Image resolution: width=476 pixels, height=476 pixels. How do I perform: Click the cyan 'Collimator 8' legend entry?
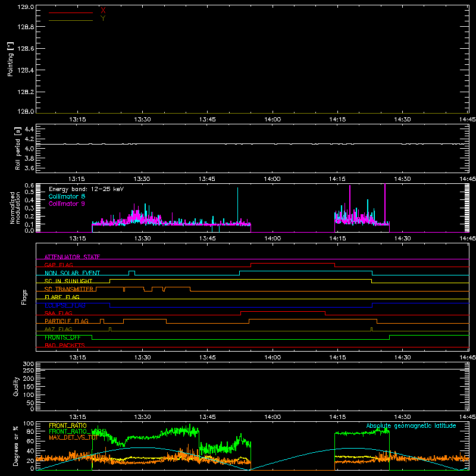pos(67,196)
